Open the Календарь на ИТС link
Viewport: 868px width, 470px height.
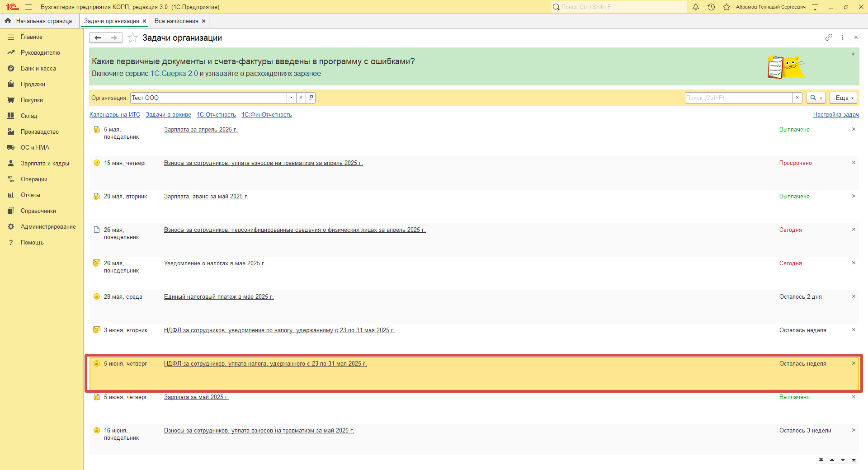115,115
